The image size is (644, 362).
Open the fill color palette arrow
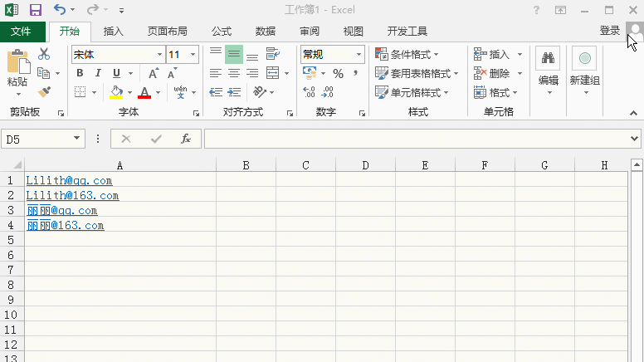[129, 92]
